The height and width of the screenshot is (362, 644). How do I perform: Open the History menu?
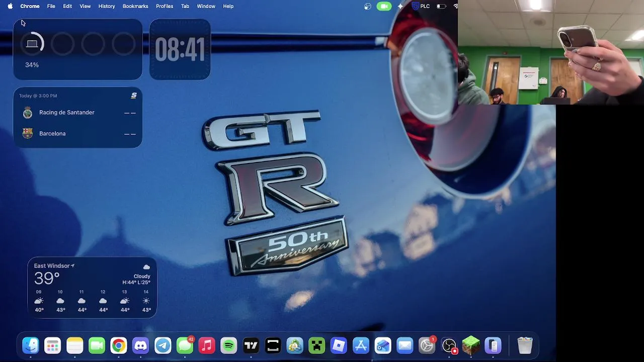(107, 6)
